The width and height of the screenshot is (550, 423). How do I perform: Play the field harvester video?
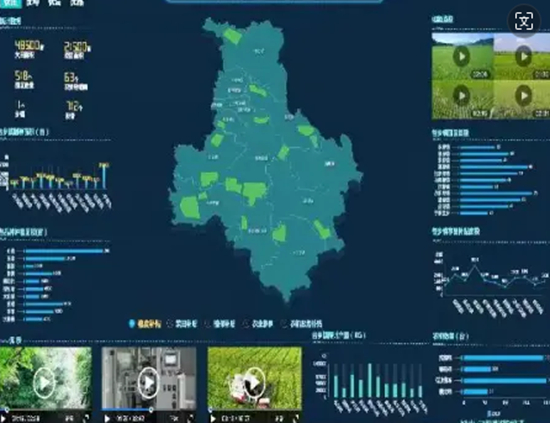[x=254, y=383]
